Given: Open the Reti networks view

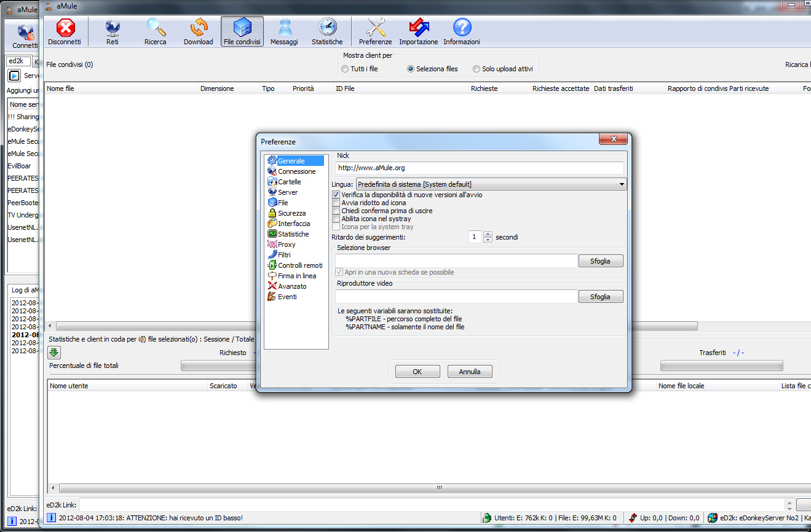Looking at the screenshot, I should (x=113, y=32).
